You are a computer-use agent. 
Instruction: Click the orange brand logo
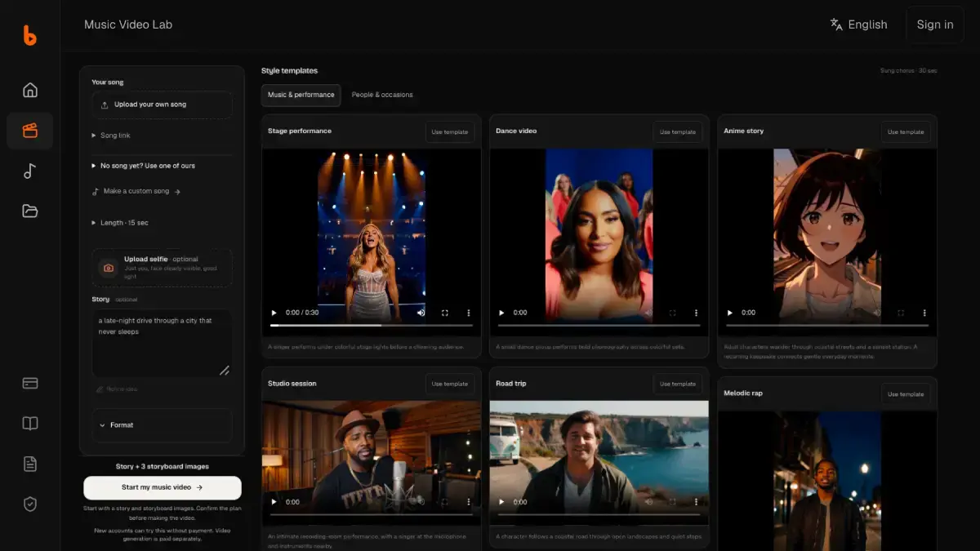[x=30, y=35]
